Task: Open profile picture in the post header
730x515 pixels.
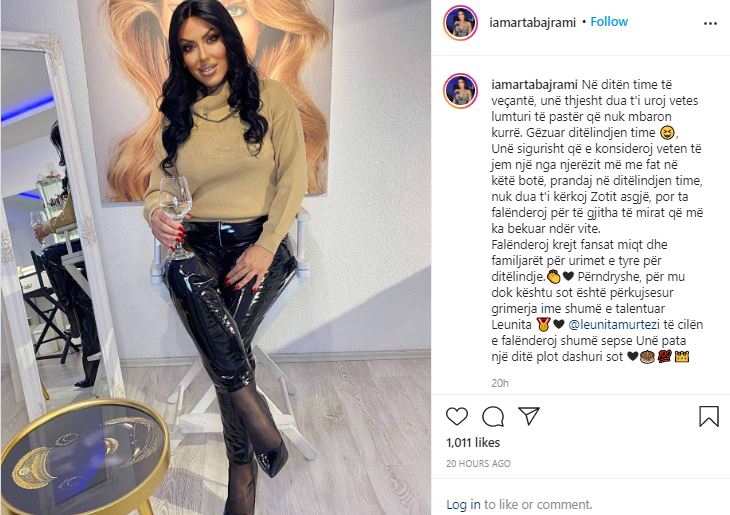Action: 460,23
